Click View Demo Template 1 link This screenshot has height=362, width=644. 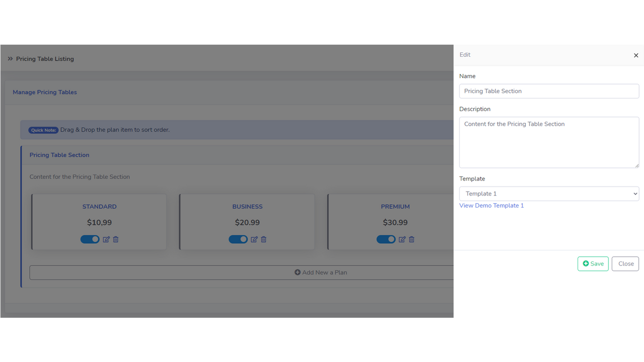[x=492, y=205]
